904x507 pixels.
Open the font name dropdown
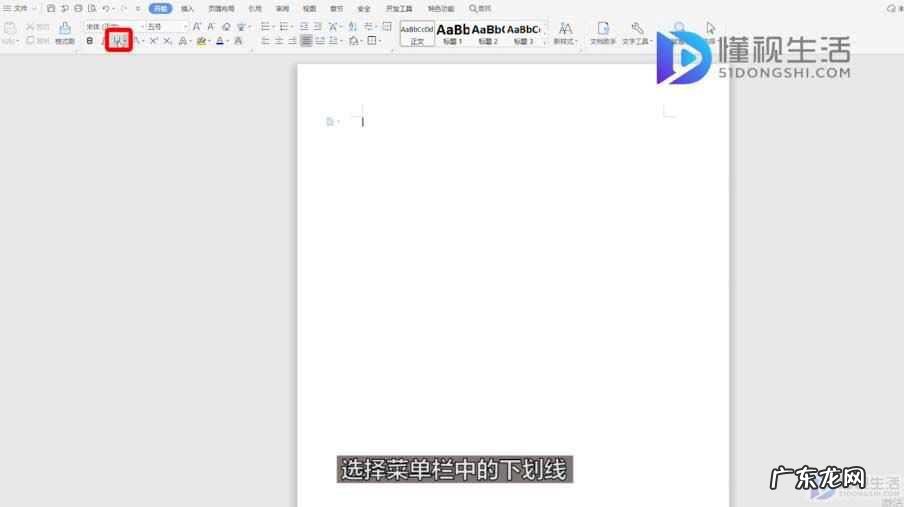pyautogui.click(x=142, y=27)
